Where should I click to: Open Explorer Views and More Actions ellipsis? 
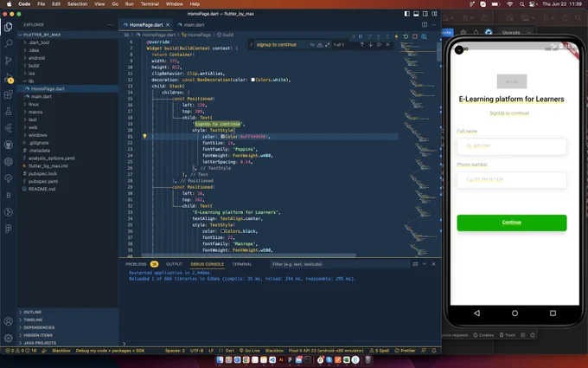click(x=111, y=25)
